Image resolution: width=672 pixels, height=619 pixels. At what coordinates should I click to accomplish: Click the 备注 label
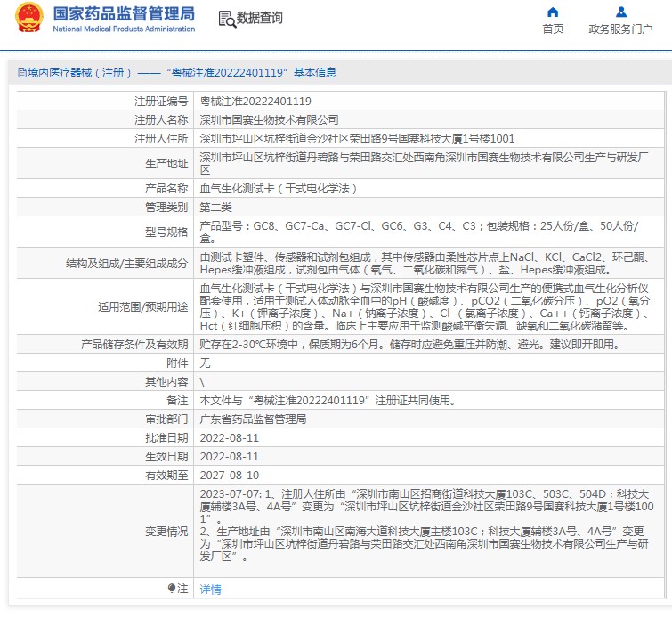(177, 401)
